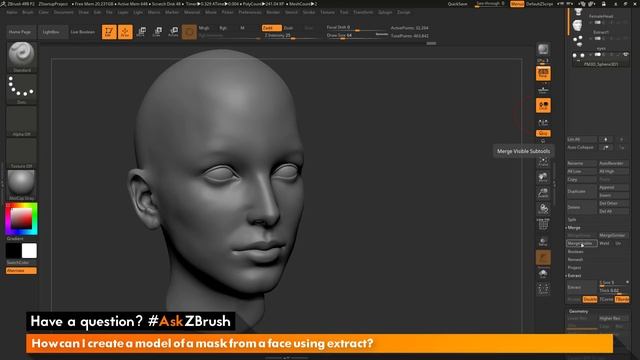Toggle Ghost transparency mode
The width and height of the screenshot is (640, 360).
[543, 257]
